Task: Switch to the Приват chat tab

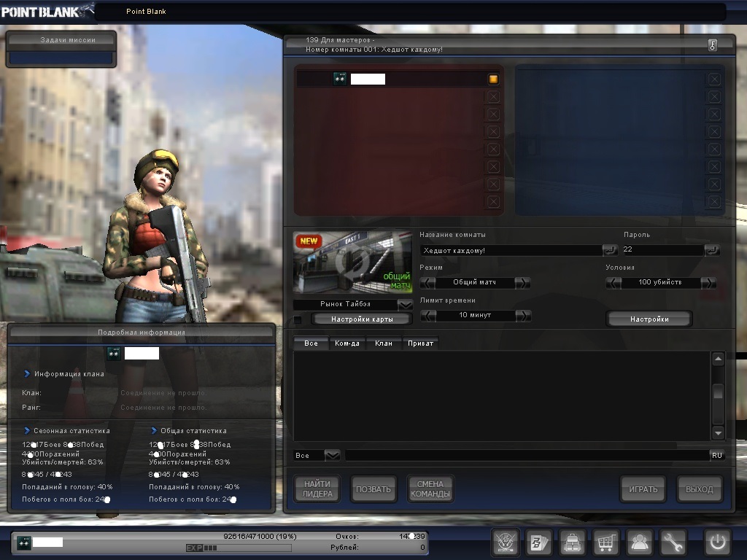Action: point(421,343)
